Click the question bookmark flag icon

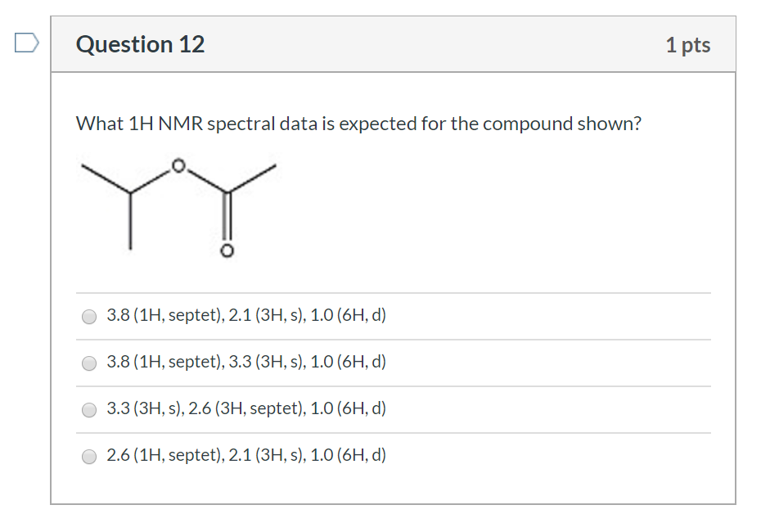(x=25, y=44)
